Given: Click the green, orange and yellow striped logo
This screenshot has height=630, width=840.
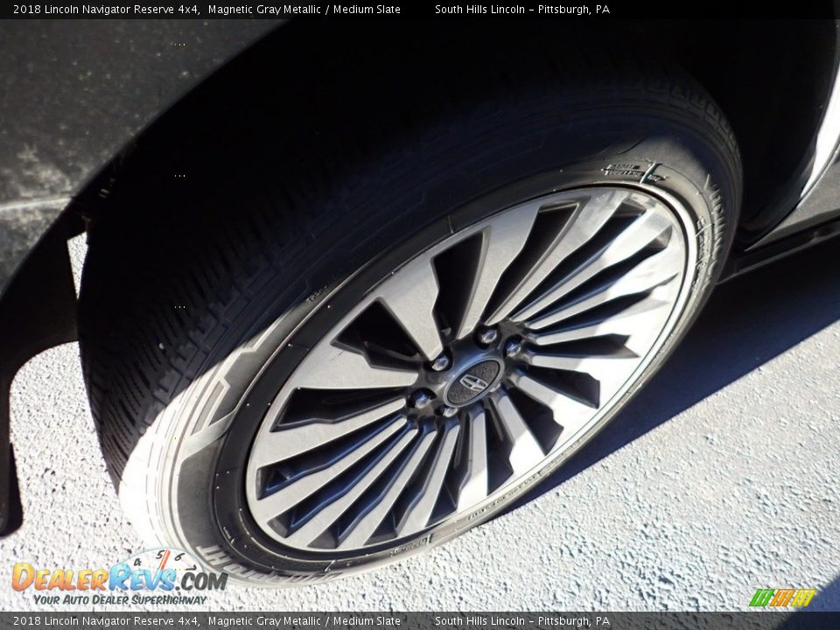Looking at the screenshot, I should click(782, 598).
